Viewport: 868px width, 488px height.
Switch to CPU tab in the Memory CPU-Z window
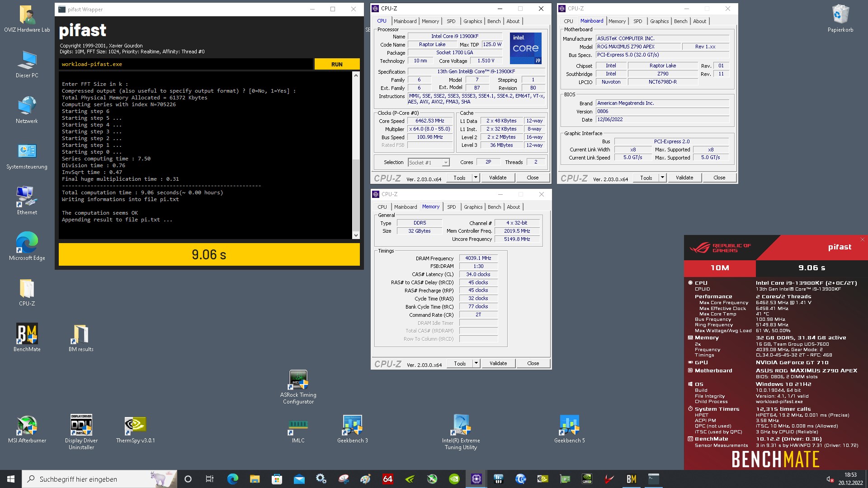[382, 207]
